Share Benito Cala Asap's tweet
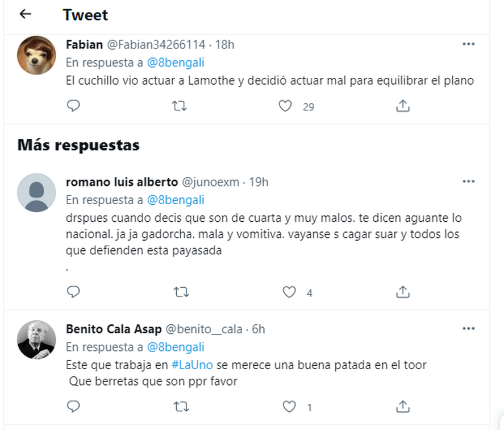 pyautogui.click(x=402, y=406)
